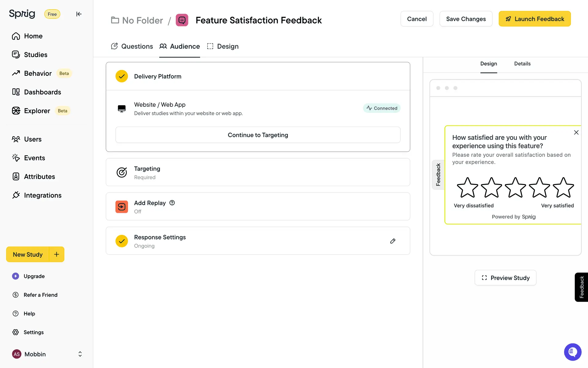Click the help icon next to Add Replay

tap(172, 203)
